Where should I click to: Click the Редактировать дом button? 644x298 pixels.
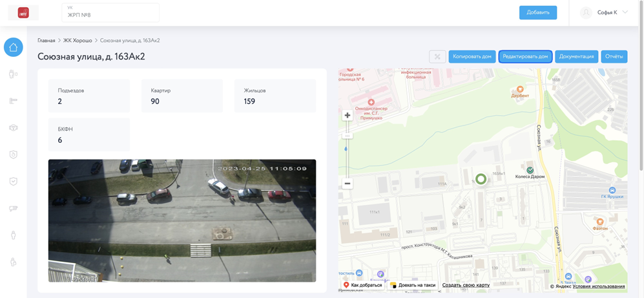click(525, 56)
